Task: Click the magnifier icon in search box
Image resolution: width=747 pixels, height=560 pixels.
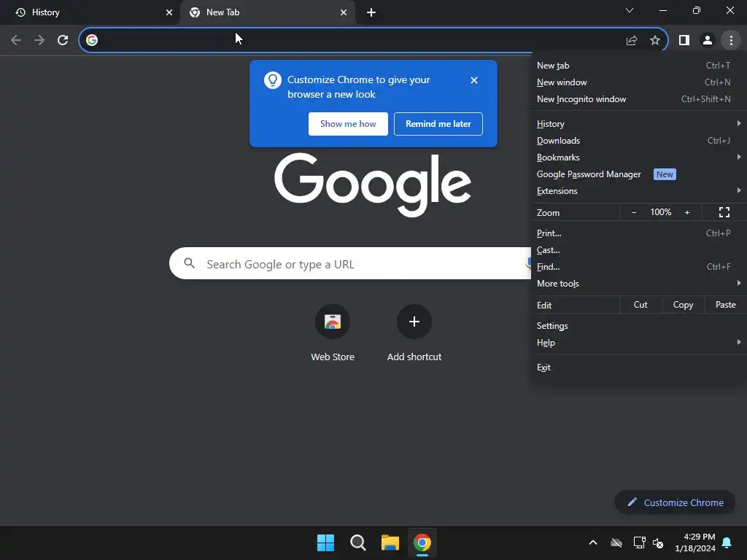Action: click(189, 262)
